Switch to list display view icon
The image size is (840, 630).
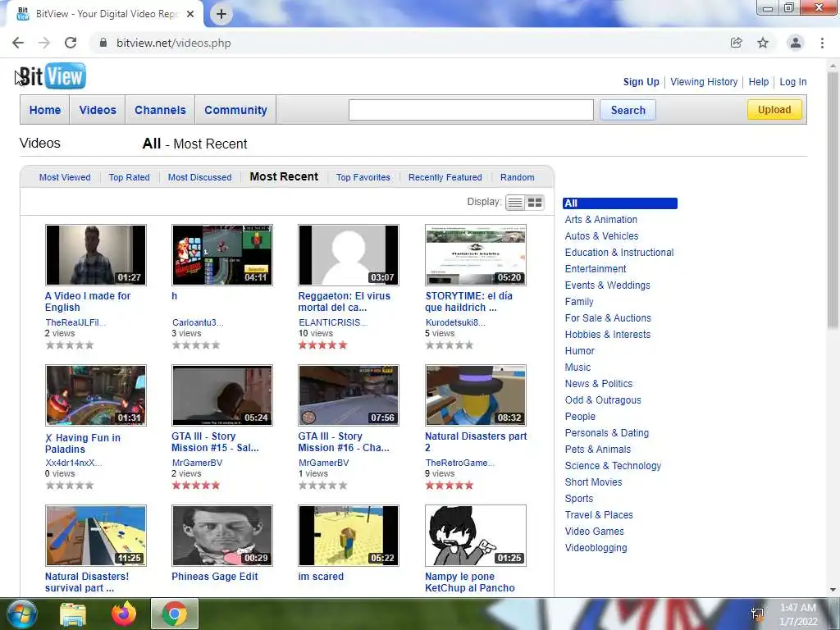[515, 203]
